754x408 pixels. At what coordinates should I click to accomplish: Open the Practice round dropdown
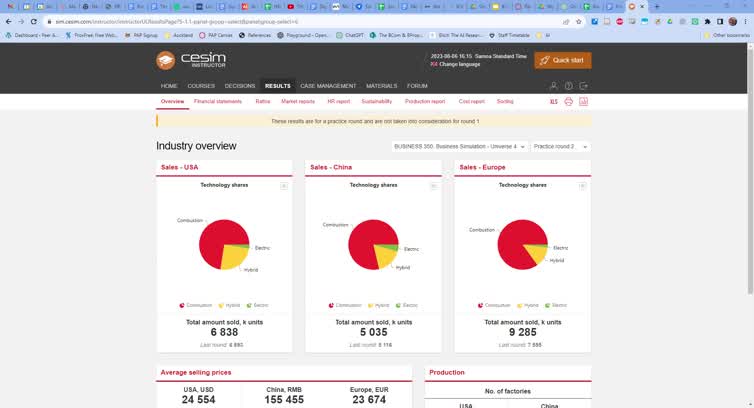tap(560, 146)
